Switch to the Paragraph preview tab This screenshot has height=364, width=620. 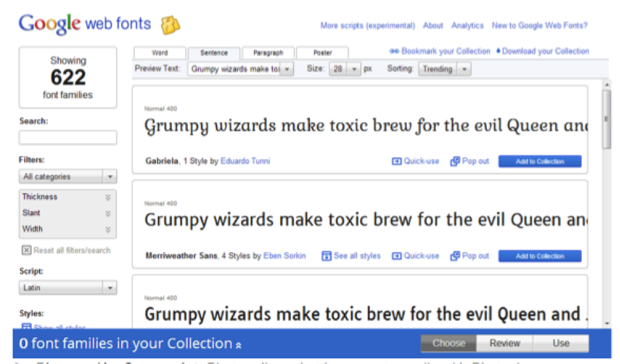(268, 53)
